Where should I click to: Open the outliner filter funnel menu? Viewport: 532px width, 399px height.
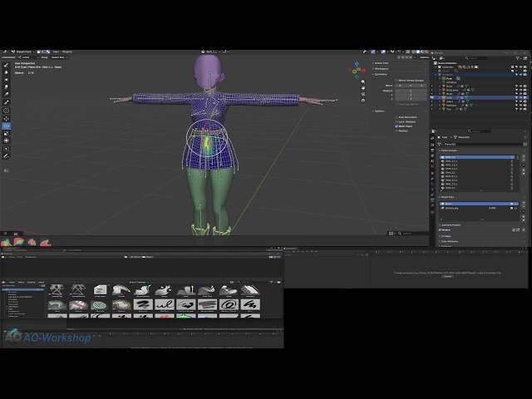[518, 58]
